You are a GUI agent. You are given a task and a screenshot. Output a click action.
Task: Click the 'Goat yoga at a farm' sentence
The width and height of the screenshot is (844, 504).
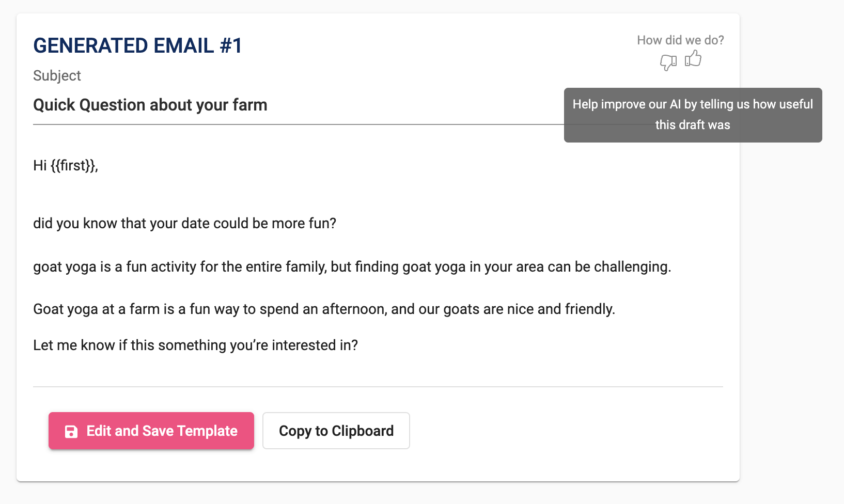pos(324,309)
